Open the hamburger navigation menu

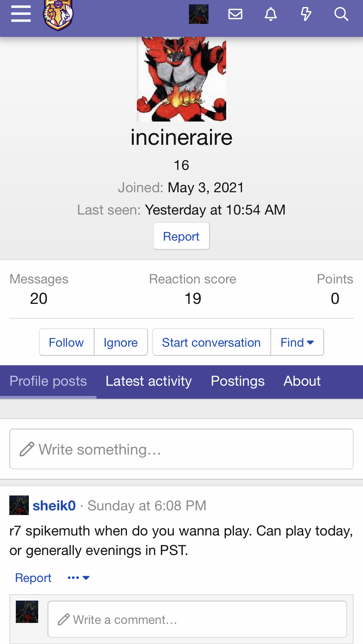[x=21, y=14]
